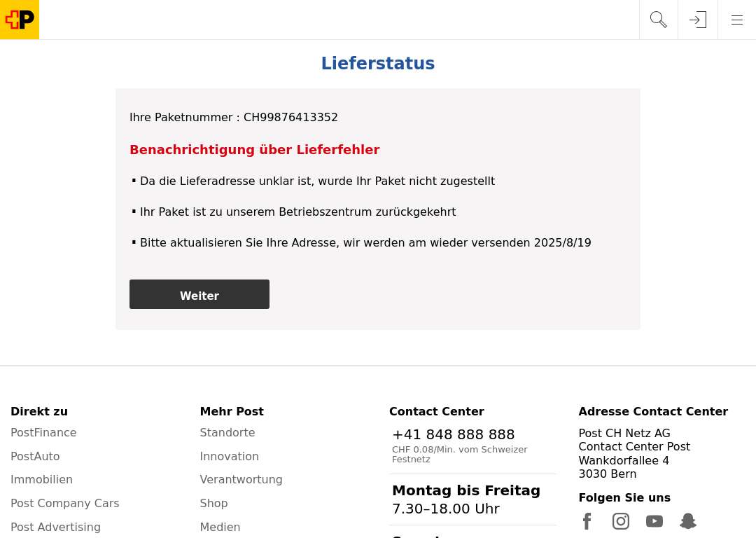This screenshot has width=756, height=538.
Task: Open the PostFinance link
Action: (43, 433)
